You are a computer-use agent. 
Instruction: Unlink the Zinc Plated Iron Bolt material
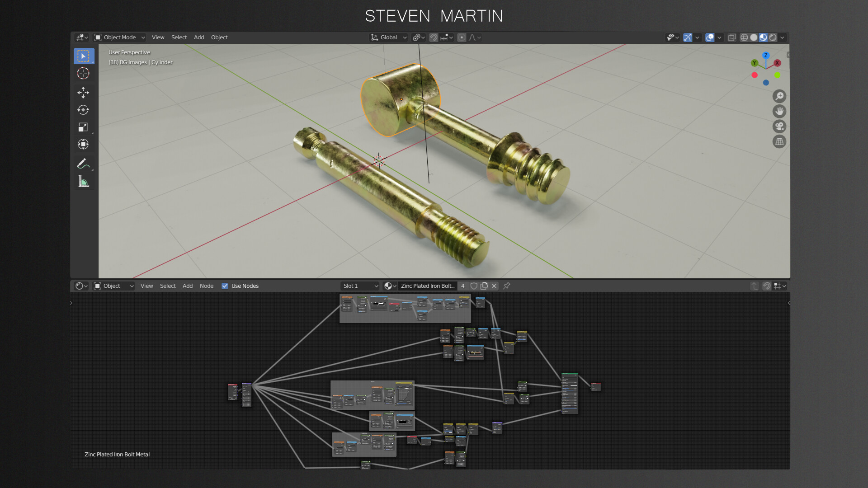(494, 286)
